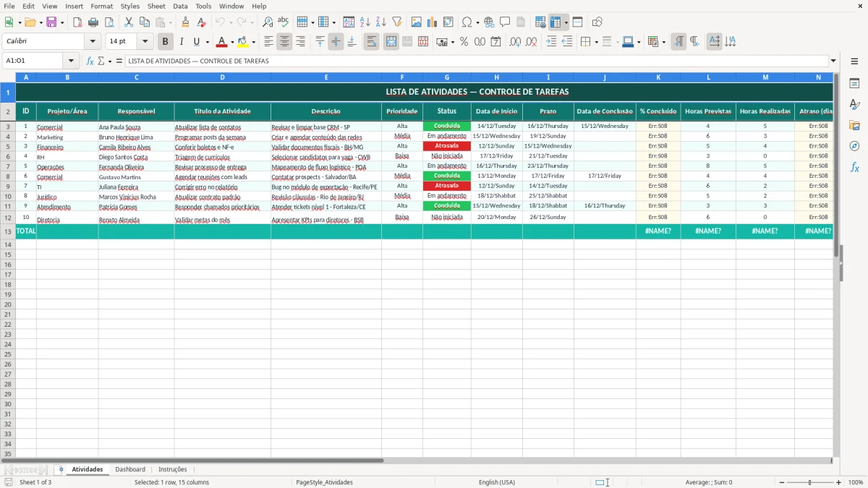Insert a comment with the speech bubble icon
The width and height of the screenshot is (868, 488).
point(505,22)
